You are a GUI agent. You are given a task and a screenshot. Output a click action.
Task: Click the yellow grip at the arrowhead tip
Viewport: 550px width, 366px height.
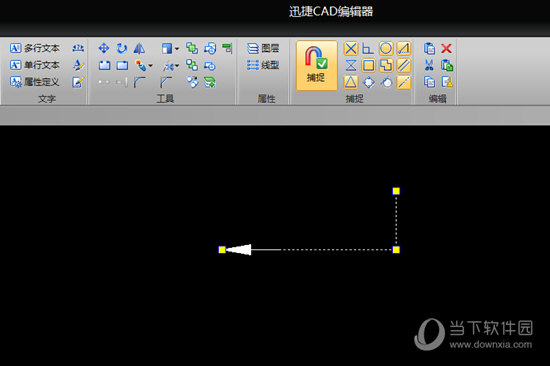222,249
